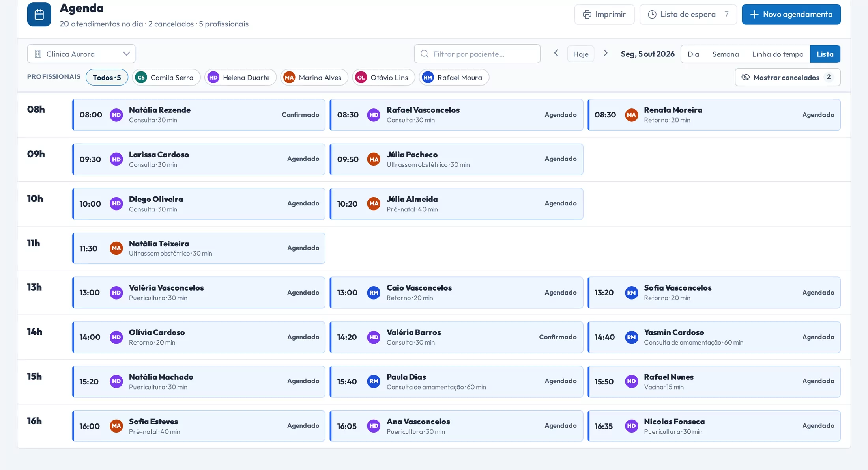
Task: Jump to Hoje
Action: 581,54
